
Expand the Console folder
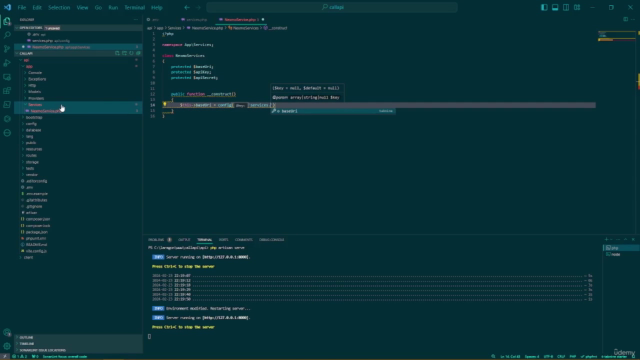click(35, 73)
